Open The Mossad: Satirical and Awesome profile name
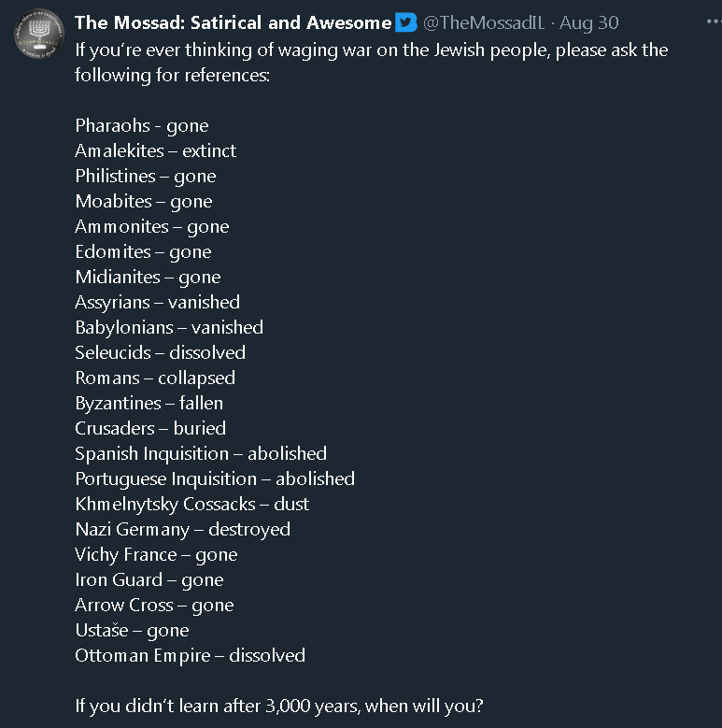The height and width of the screenshot is (728, 722). [x=234, y=22]
